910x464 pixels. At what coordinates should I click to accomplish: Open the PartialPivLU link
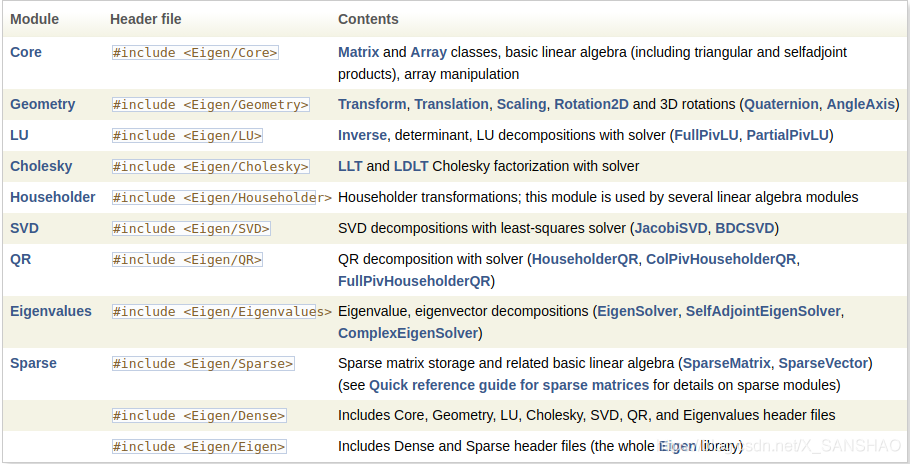(x=788, y=135)
